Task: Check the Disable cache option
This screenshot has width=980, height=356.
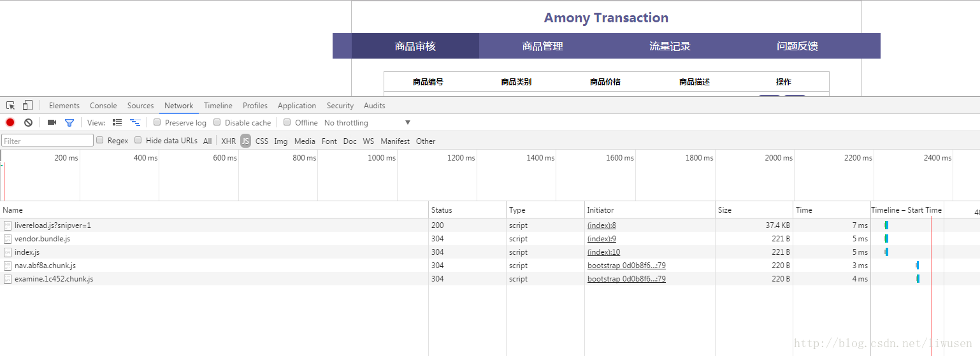Action: click(x=217, y=122)
